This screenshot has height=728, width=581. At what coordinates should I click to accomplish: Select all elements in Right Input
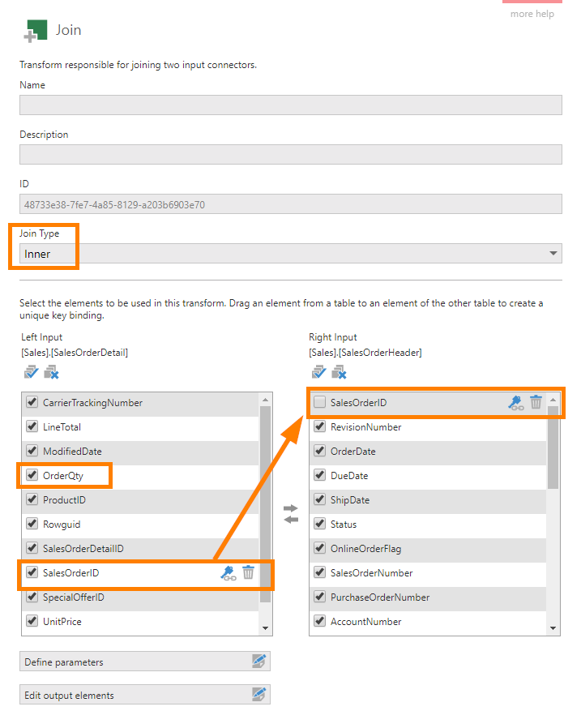[319, 371]
